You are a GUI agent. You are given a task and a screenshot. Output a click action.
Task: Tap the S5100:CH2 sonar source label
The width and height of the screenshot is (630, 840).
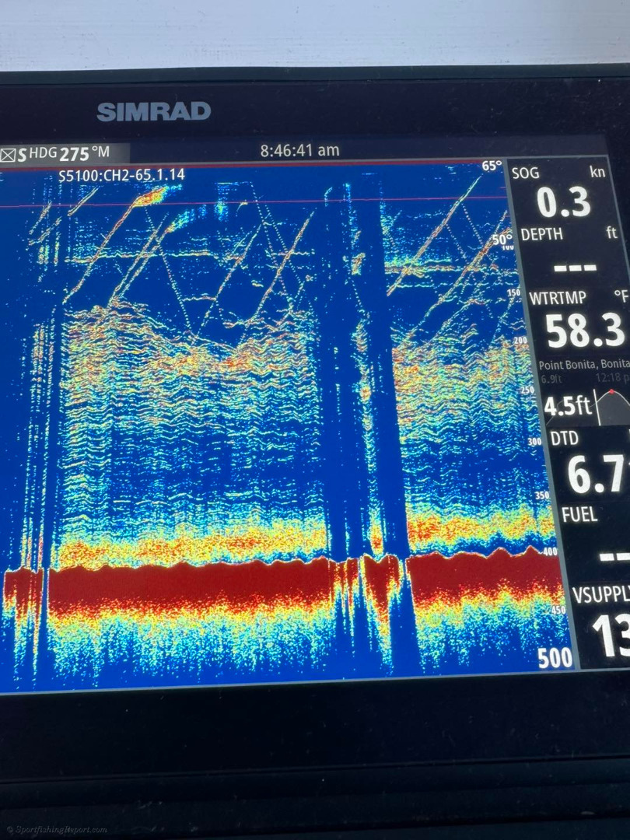click(122, 175)
